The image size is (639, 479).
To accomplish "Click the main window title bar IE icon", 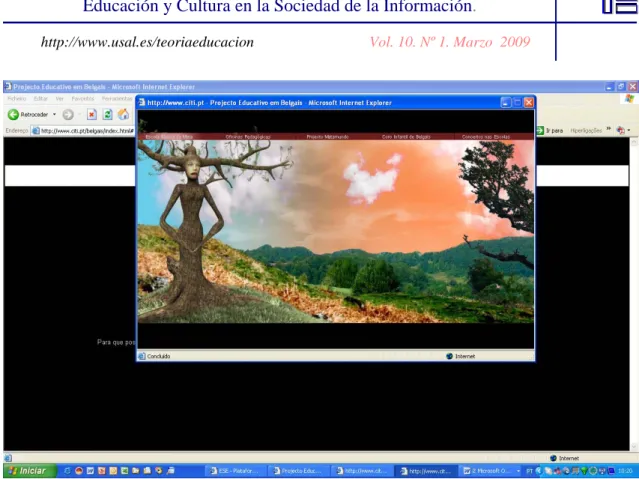I will 7,86.
